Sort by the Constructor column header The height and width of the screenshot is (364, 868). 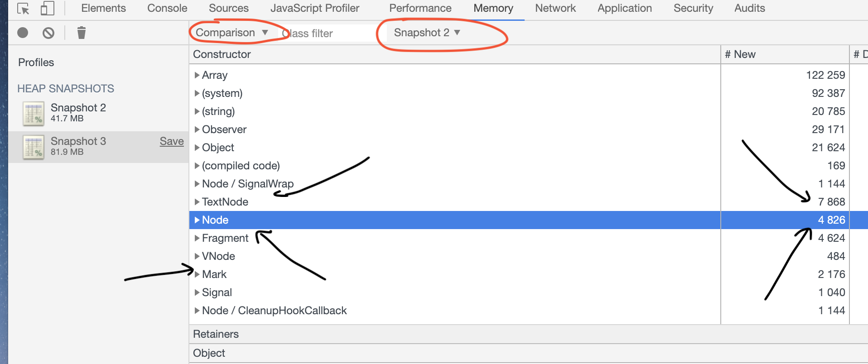[454, 54]
